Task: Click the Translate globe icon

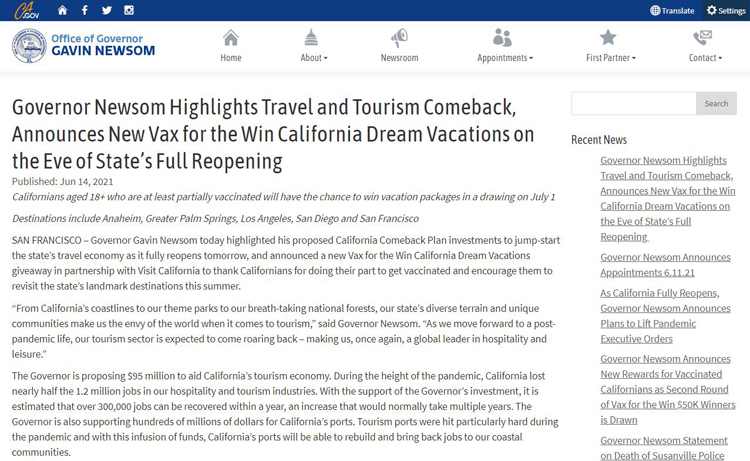Action: coord(655,11)
